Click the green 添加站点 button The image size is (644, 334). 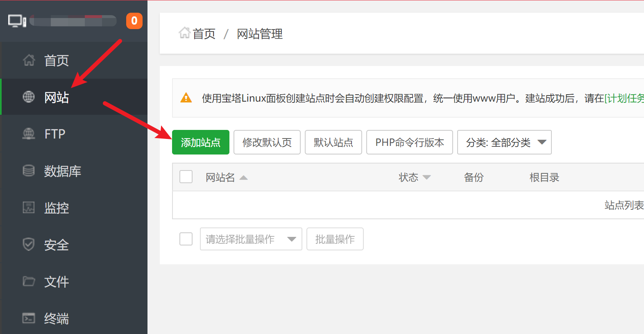click(x=200, y=142)
